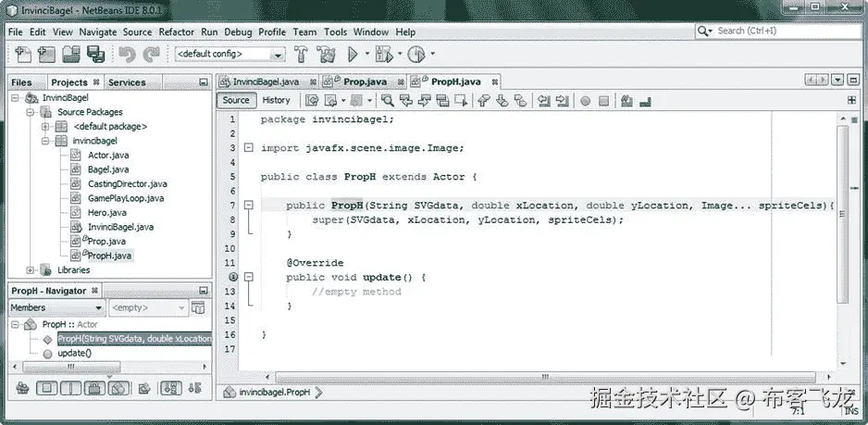Viewport: 868px width, 425px height.
Task: Toggle Fully Qualified Names in Navigator
Action: pos(144,389)
